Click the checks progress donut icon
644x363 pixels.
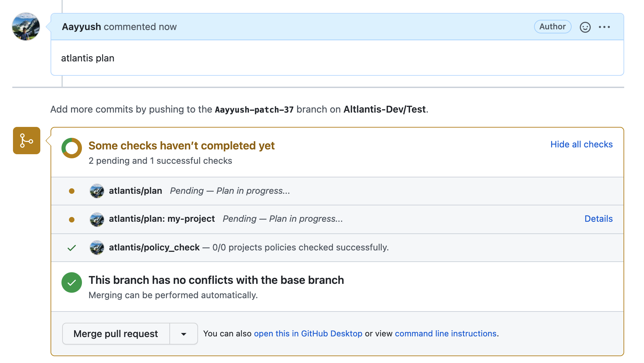[x=72, y=148]
